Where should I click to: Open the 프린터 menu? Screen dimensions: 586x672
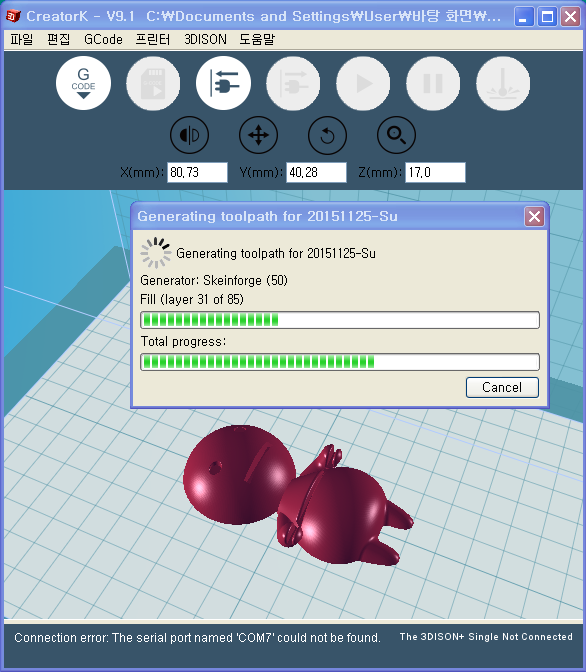click(153, 39)
